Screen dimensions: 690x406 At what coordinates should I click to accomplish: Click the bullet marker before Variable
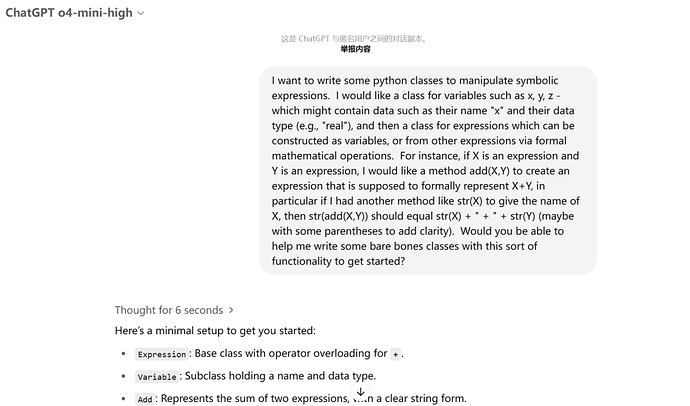click(123, 377)
